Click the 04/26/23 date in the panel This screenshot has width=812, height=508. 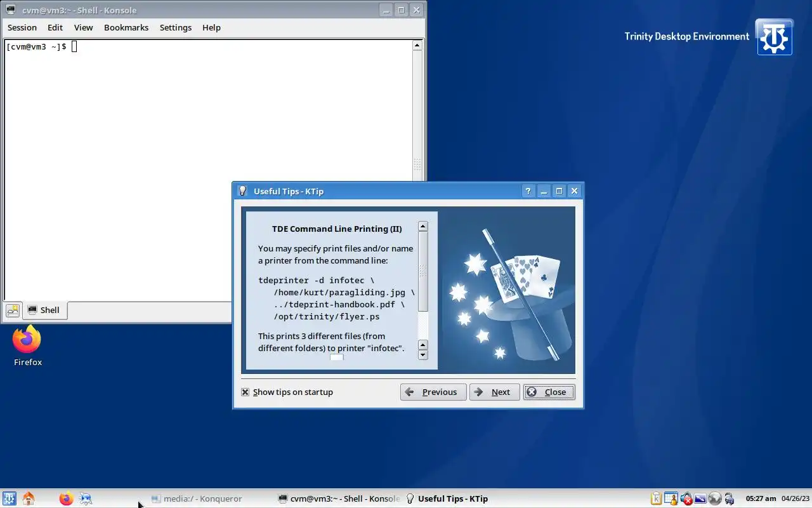(x=796, y=498)
